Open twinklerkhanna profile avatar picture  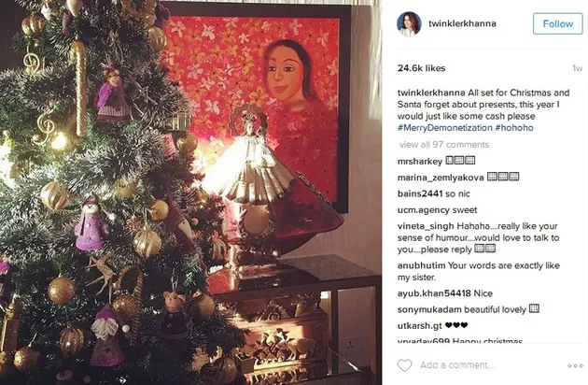[409, 23]
